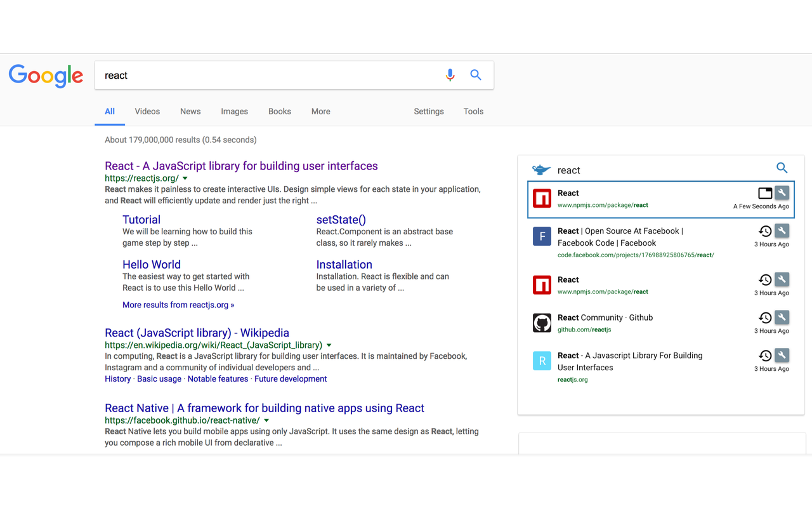Open search Tools

(x=473, y=111)
